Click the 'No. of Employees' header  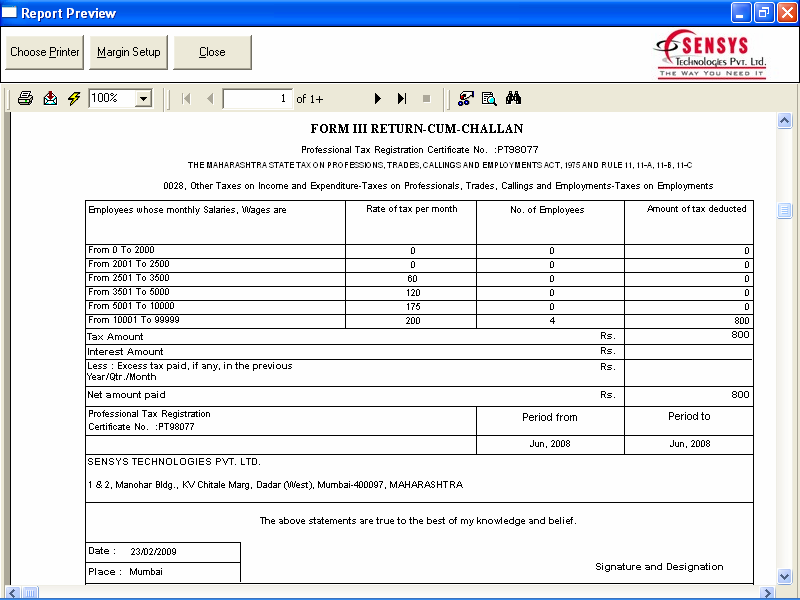[547, 210]
